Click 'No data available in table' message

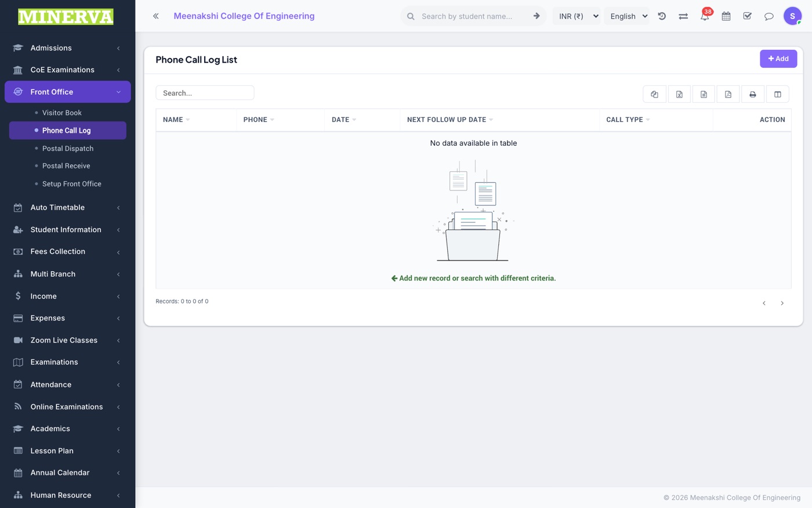click(x=473, y=143)
